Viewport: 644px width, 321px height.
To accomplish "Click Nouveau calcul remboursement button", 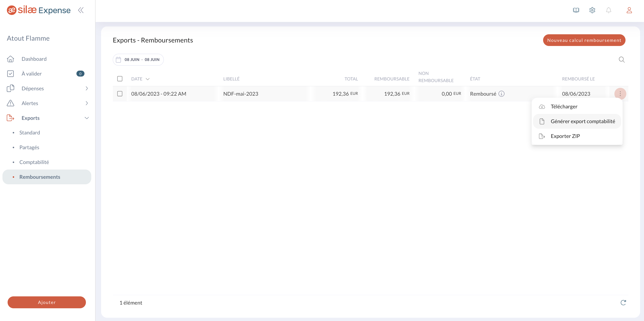I will (x=584, y=40).
